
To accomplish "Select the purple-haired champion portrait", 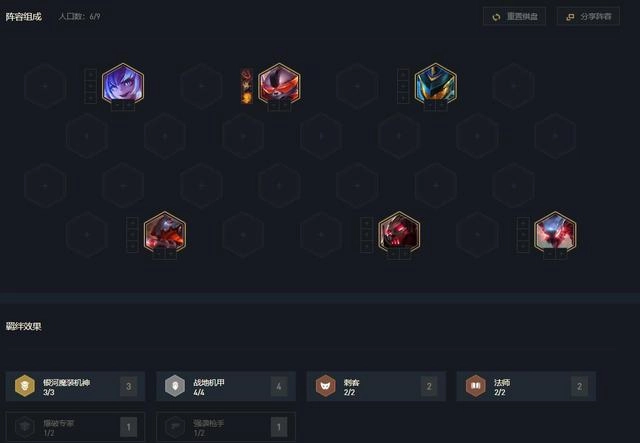I will pos(123,84).
